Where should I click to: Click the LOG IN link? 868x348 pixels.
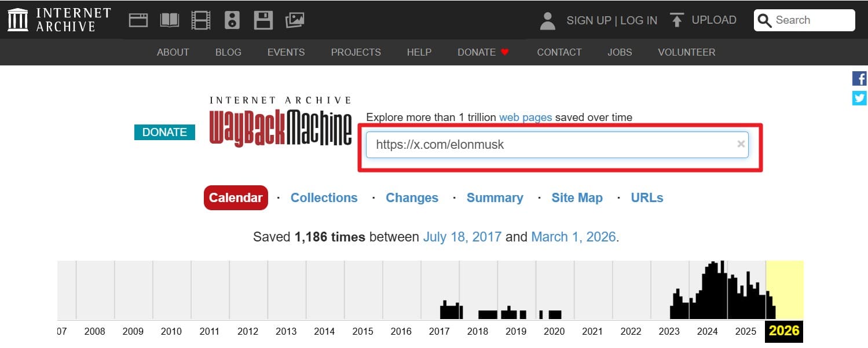639,20
